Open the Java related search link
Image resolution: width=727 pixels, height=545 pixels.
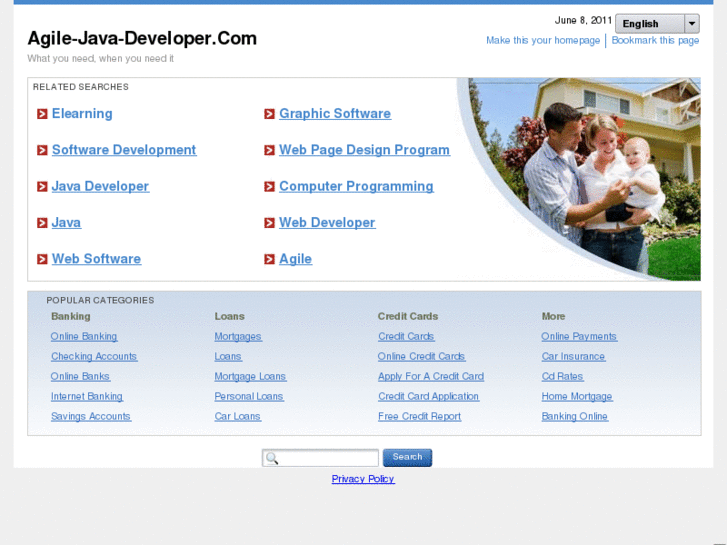[x=66, y=223]
